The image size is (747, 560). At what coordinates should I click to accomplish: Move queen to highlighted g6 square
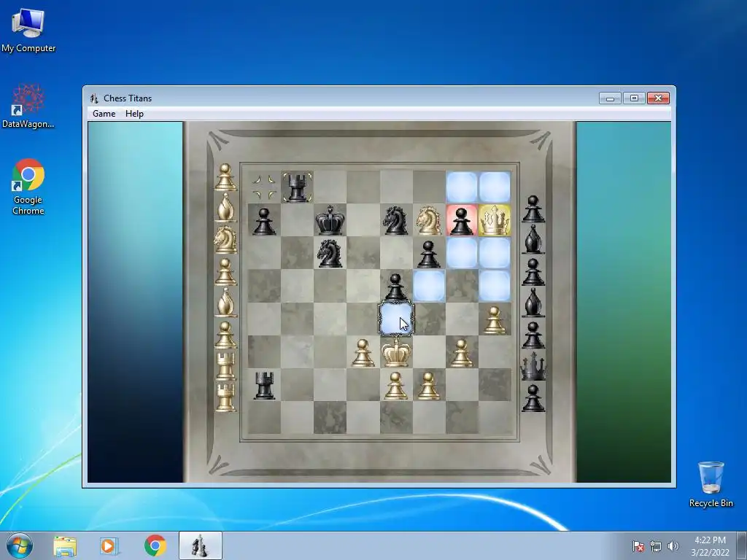(x=462, y=253)
